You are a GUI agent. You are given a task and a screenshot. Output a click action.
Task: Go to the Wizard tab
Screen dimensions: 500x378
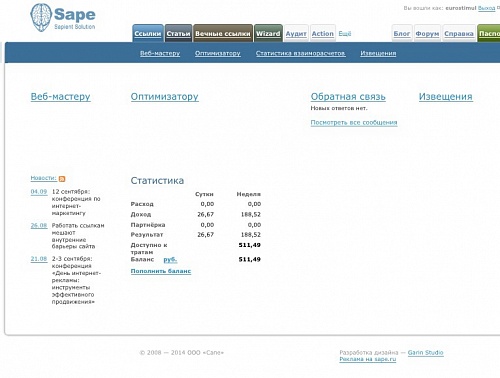[x=268, y=34]
